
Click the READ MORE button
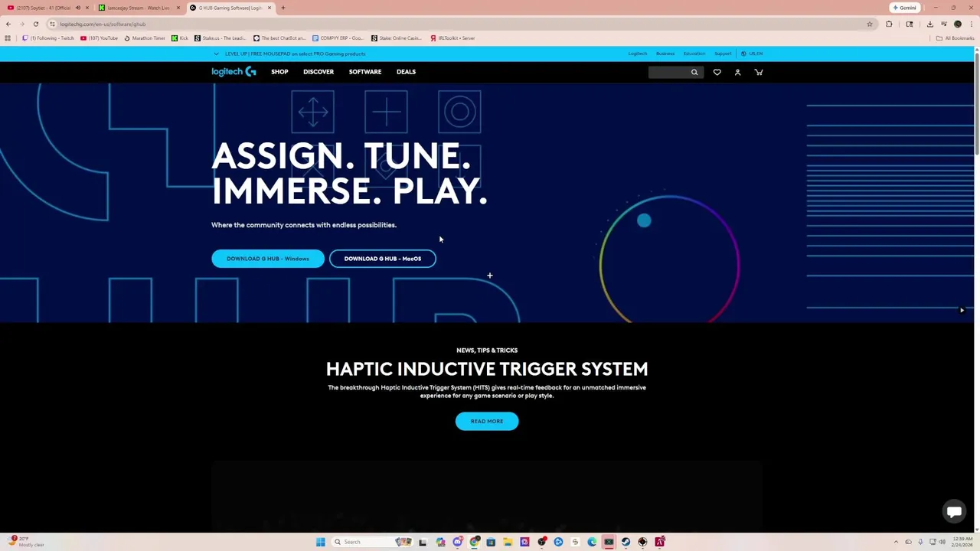pyautogui.click(x=487, y=421)
